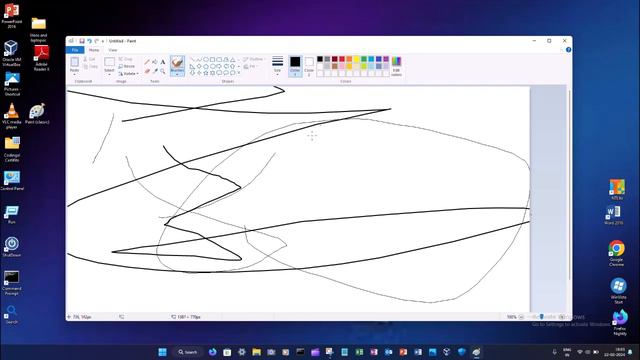
Task: Open the Paste dropdown arrow
Action: [74, 74]
